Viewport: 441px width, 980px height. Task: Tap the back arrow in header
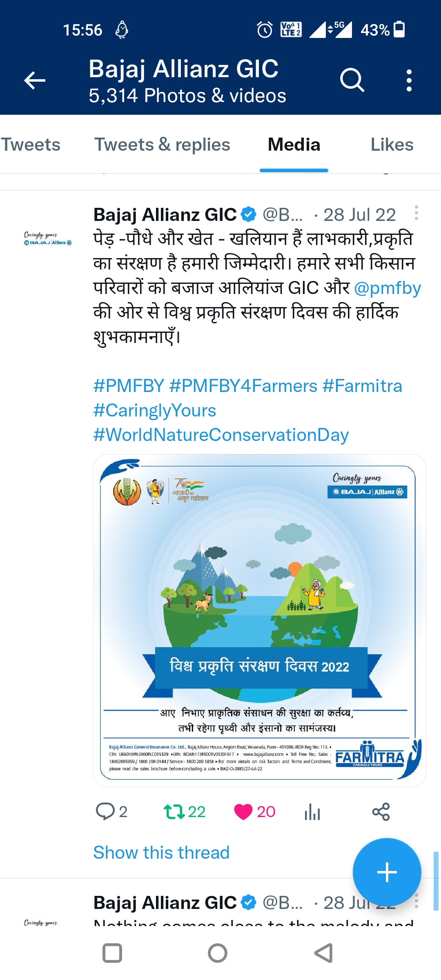35,80
